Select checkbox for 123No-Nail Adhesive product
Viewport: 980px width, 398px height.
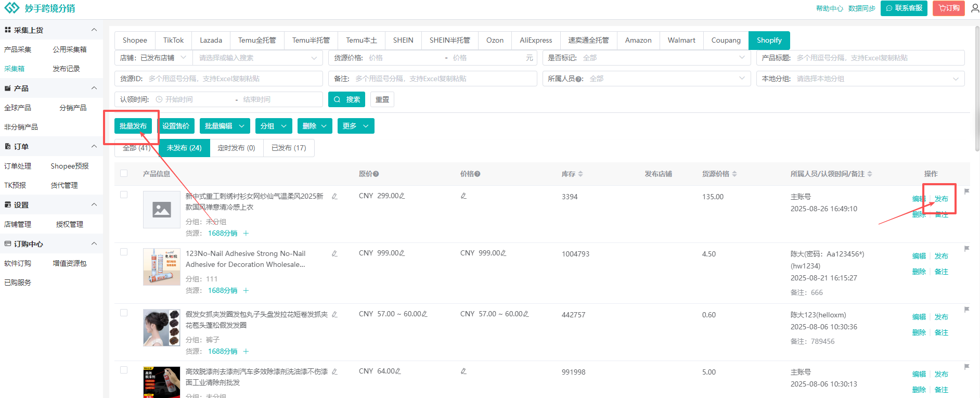pos(124,252)
